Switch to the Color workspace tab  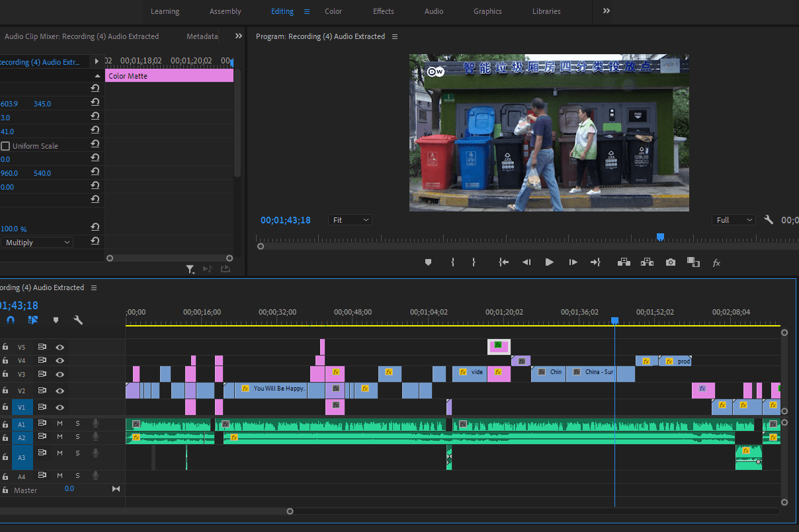(333, 11)
